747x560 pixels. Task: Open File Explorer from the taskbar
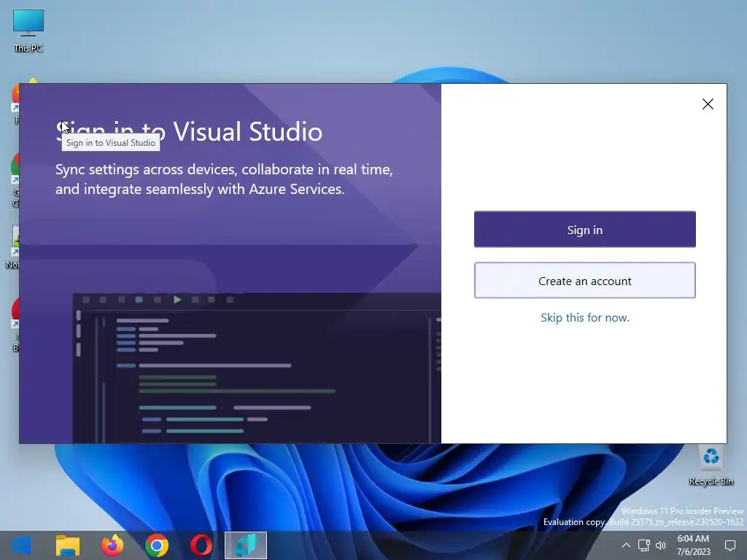pyautogui.click(x=68, y=545)
